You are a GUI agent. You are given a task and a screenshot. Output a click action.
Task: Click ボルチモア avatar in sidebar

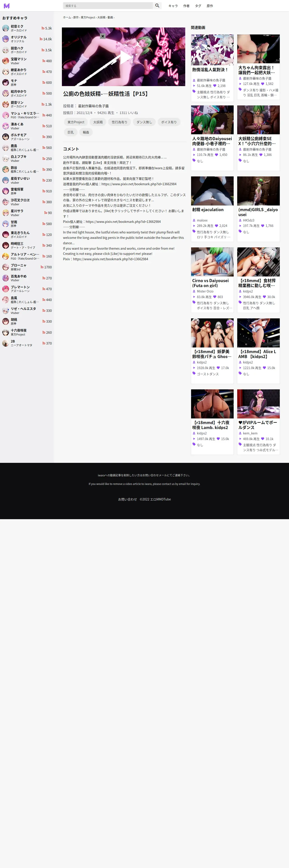tap(6, 137)
